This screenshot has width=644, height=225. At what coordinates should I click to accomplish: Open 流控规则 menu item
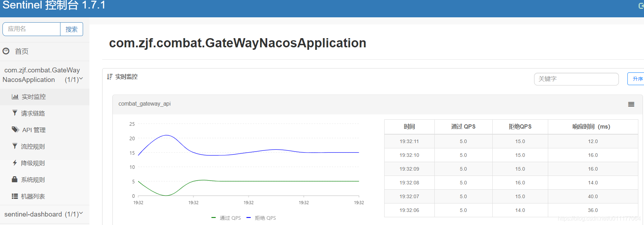pos(33,147)
